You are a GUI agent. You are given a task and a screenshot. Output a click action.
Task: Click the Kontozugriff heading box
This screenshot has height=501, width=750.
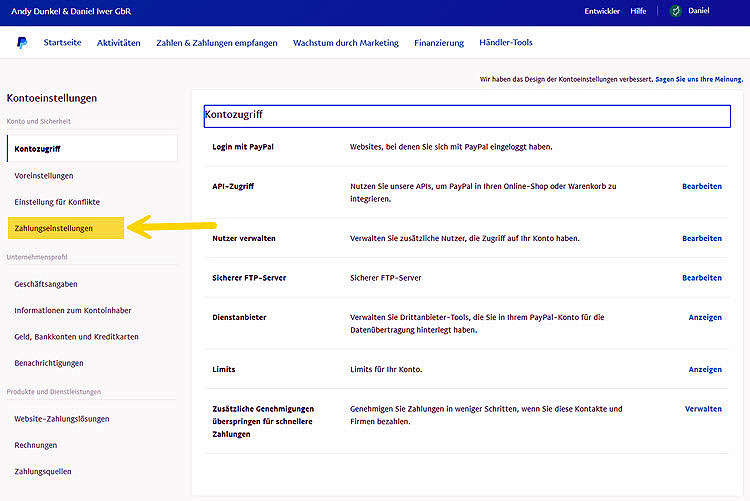[x=467, y=116]
